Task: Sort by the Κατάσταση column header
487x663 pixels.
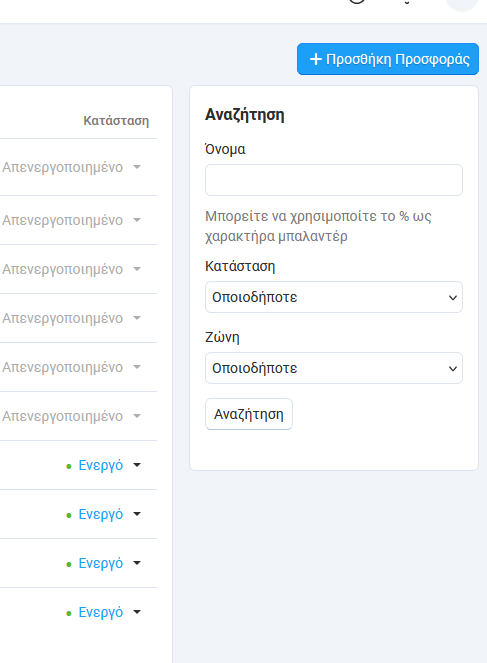Action: [116, 121]
